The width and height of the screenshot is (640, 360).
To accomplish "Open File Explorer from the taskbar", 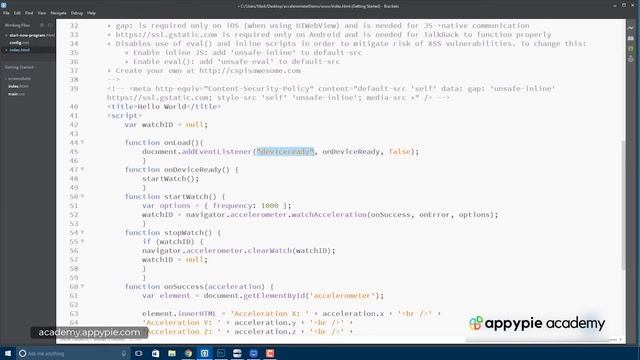I will click(172, 353).
